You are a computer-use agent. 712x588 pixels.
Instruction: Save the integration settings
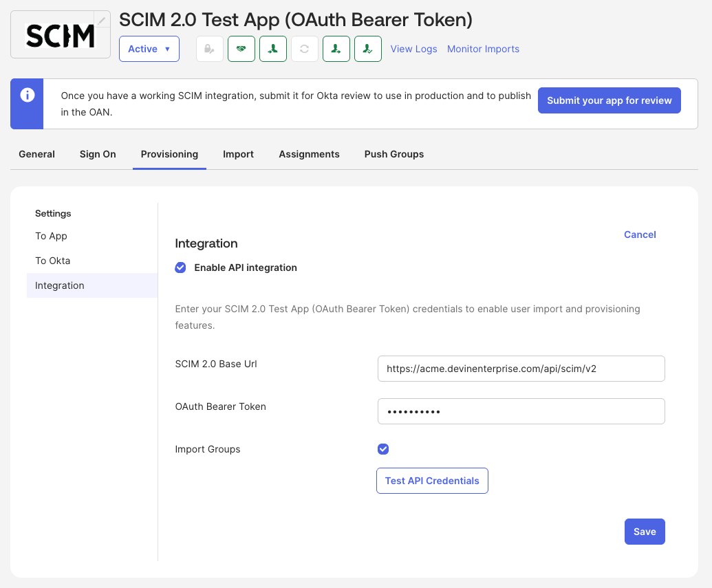(x=645, y=531)
